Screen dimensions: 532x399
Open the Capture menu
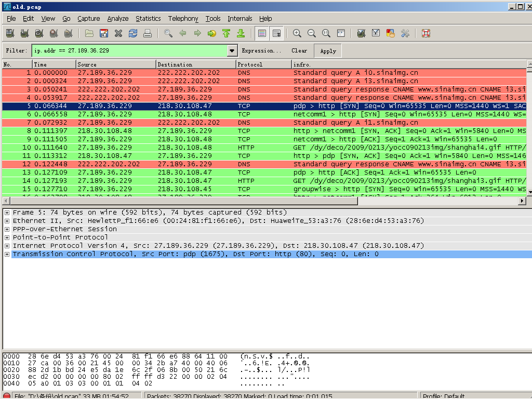[88, 19]
